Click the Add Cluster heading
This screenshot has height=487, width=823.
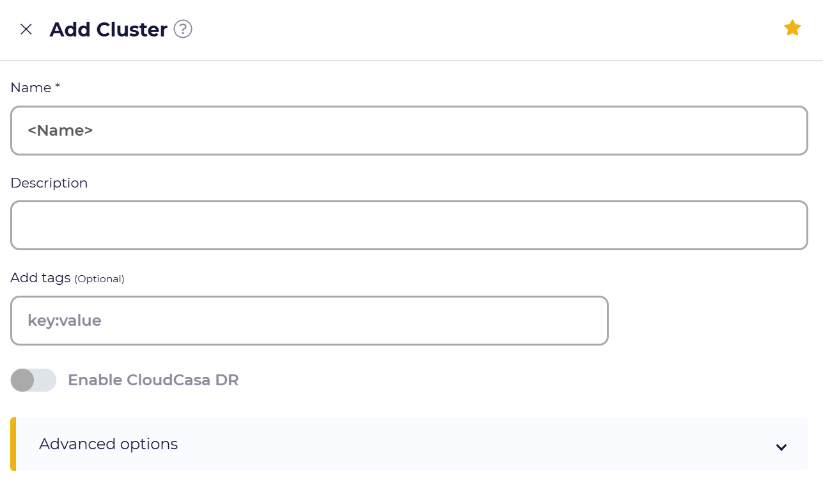(108, 29)
